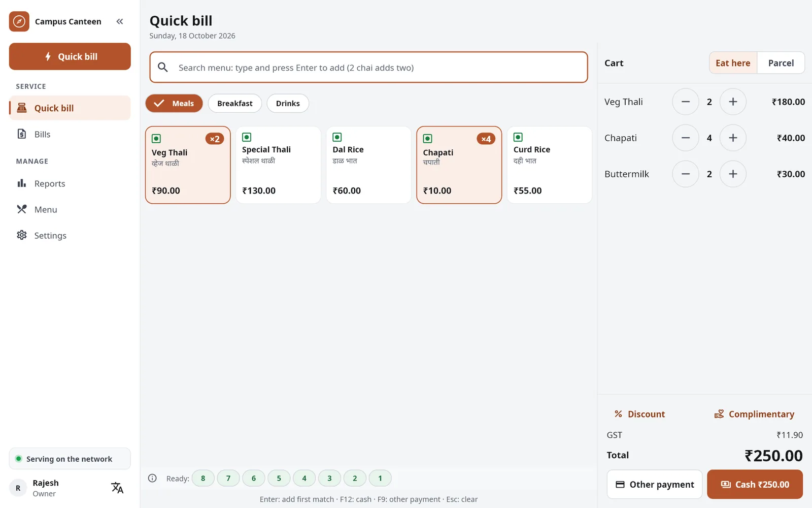Select ready token 8
This screenshot has width=812, height=508.
tap(203, 478)
